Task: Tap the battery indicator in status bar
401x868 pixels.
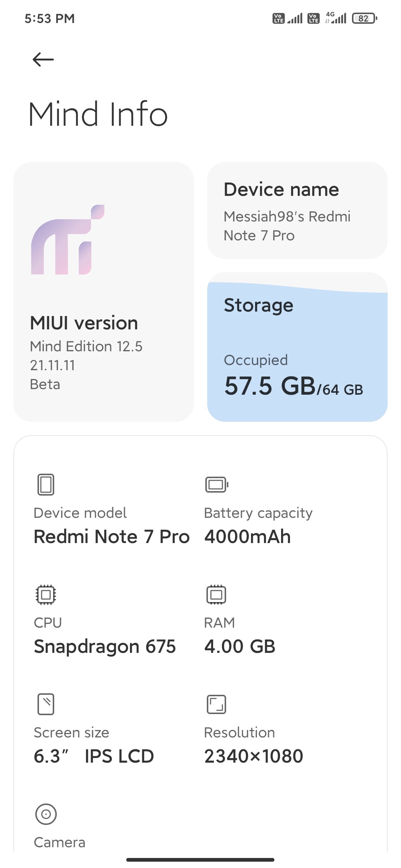Action: [x=364, y=18]
